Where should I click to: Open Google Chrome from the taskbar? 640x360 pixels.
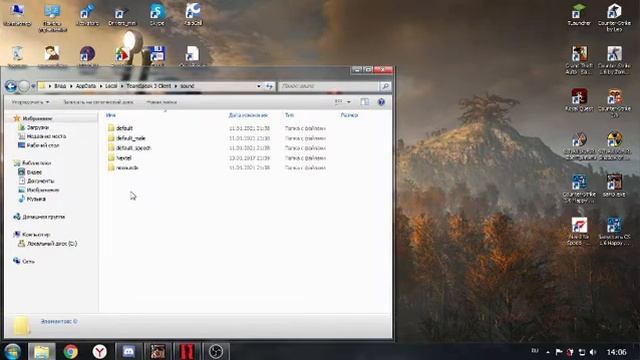point(71,351)
